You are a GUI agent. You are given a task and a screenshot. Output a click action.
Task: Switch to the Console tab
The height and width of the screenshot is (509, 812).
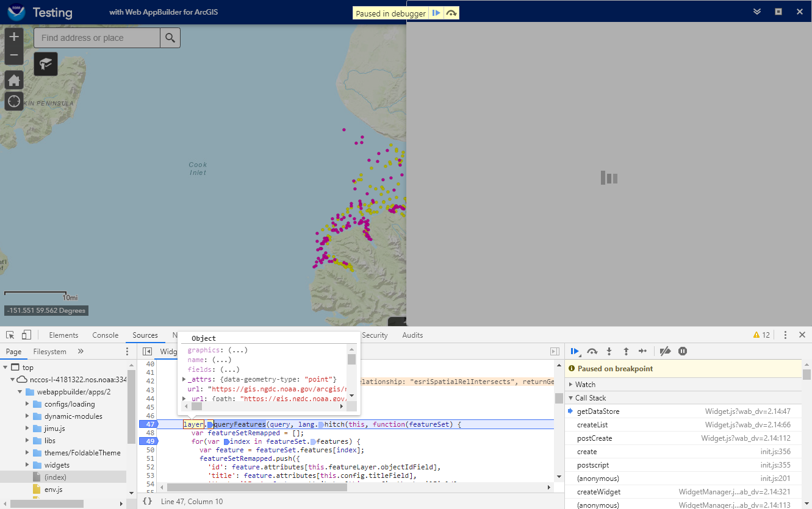click(x=106, y=335)
